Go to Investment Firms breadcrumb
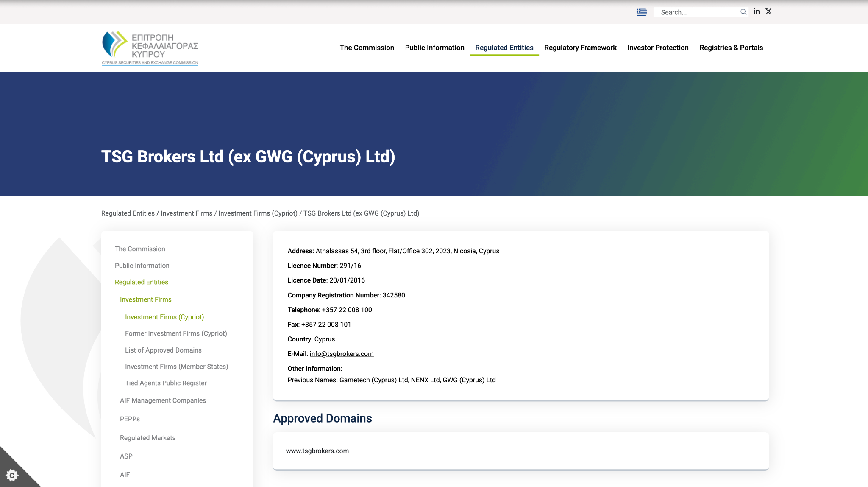 pyautogui.click(x=186, y=213)
